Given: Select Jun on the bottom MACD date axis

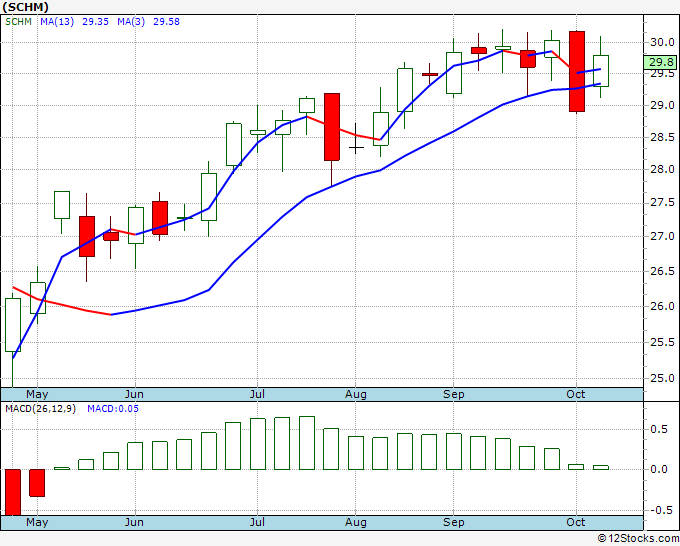Looking at the screenshot, I should (x=134, y=523).
